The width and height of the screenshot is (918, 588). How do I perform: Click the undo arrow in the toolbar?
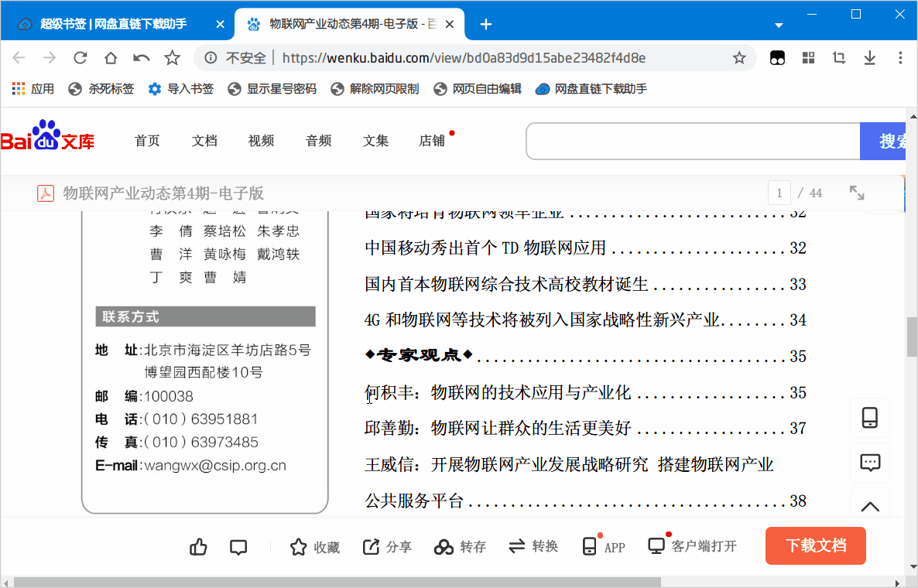point(141,57)
